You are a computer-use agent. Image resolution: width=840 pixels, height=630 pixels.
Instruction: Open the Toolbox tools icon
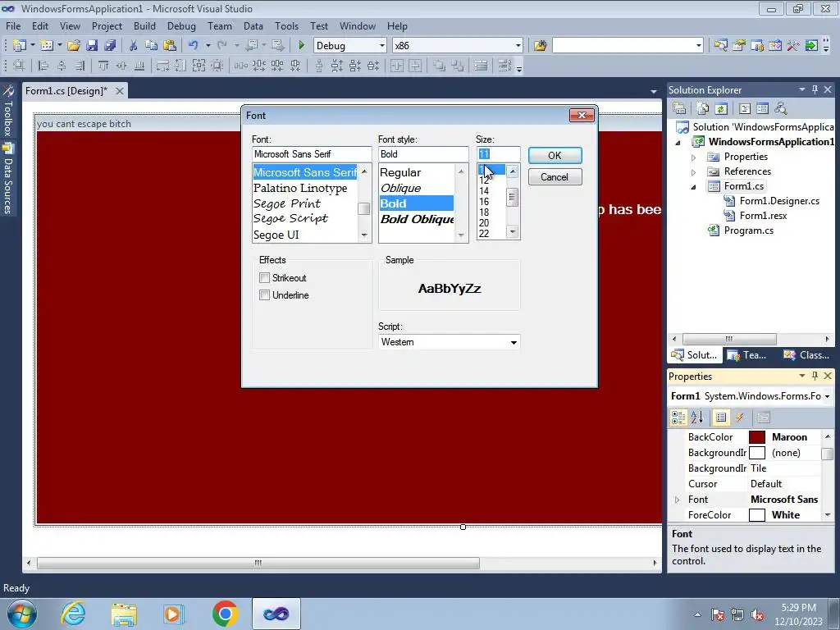click(793, 46)
